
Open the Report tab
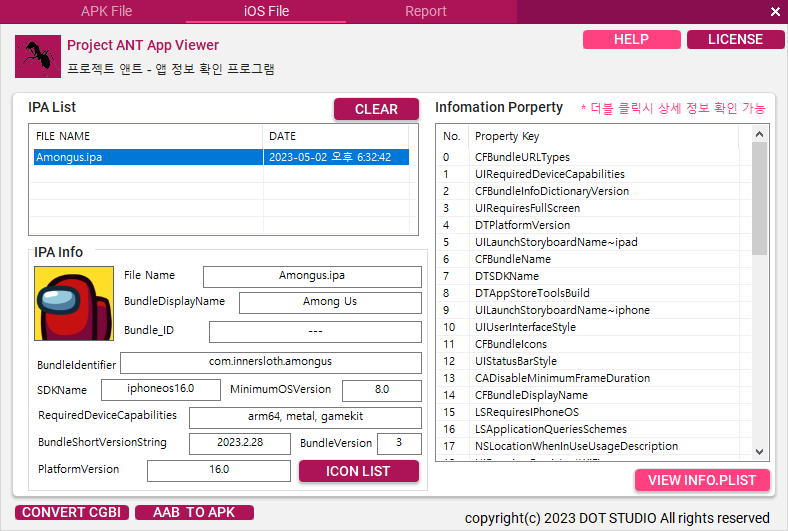tap(426, 11)
